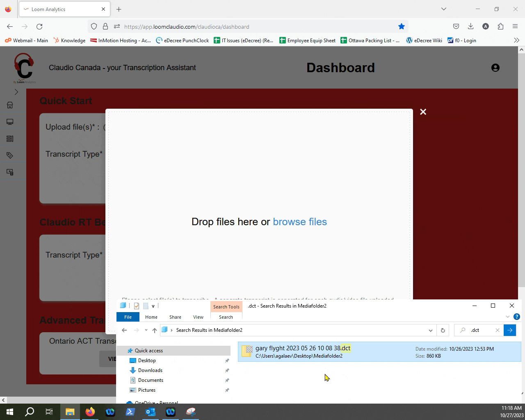The height and width of the screenshot is (420, 525).
Task: Open the File menu in Explorer
Action: click(128, 317)
